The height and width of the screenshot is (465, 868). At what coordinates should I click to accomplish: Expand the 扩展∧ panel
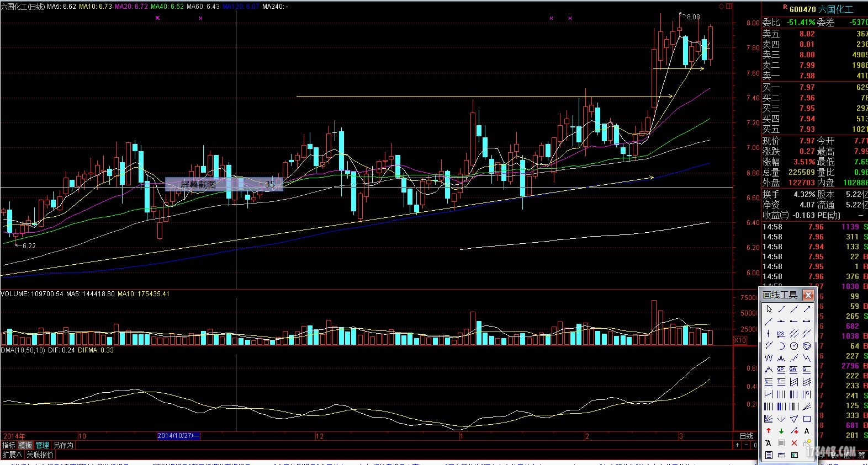pyautogui.click(x=12, y=455)
